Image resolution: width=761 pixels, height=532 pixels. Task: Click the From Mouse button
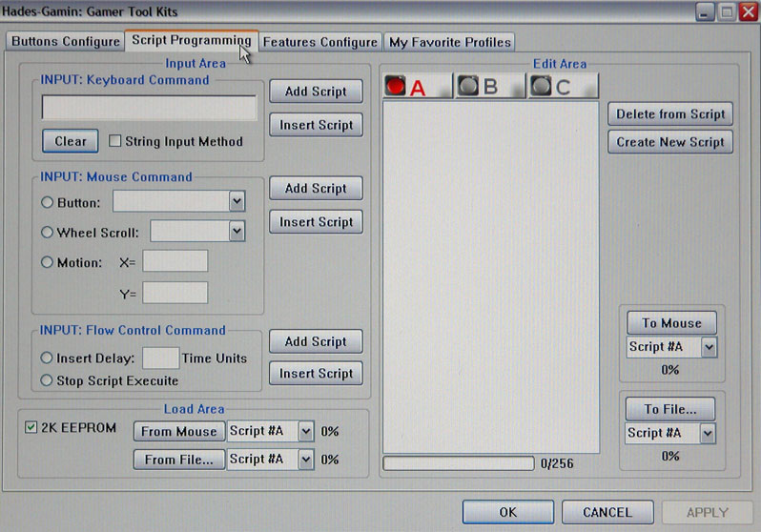[179, 431]
